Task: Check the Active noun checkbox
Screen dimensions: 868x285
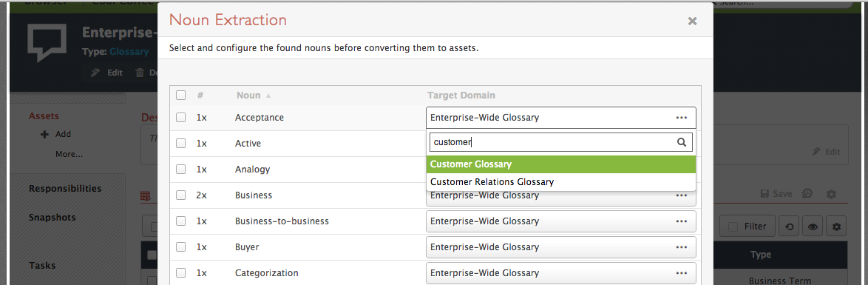Action: 181,143
